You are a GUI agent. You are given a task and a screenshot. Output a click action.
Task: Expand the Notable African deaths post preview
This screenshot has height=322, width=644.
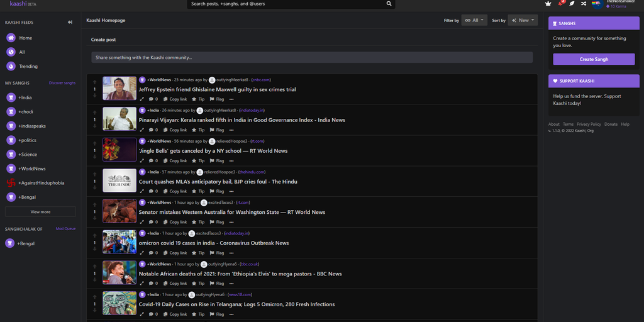[x=142, y=284]
